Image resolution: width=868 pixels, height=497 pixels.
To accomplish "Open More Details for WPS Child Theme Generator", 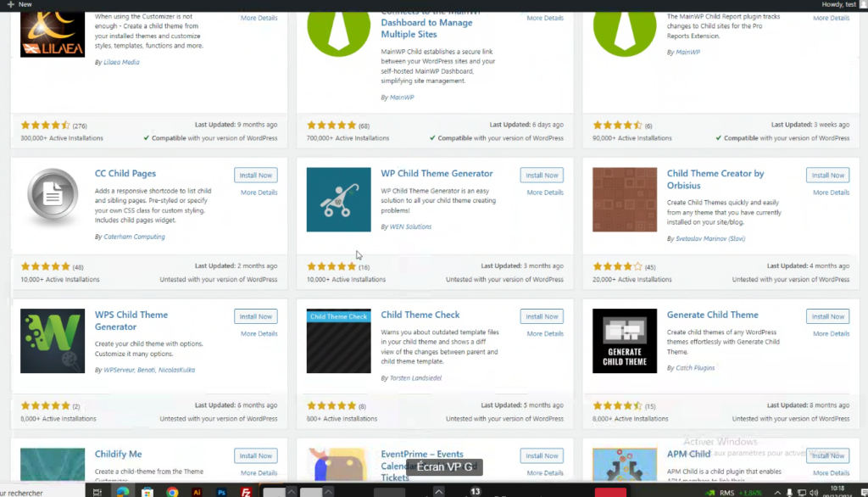I will tap(259, 333).
